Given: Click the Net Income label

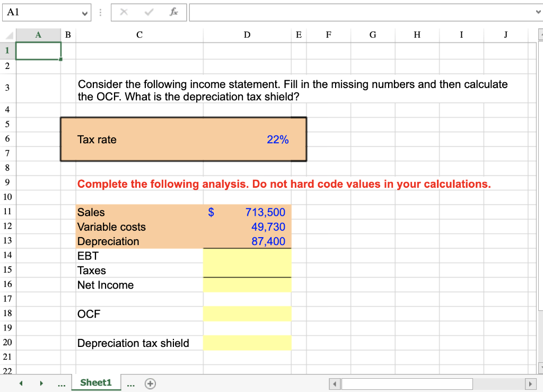Looking at the screenshot, I should pyautogui.click(x=106, y=285).
